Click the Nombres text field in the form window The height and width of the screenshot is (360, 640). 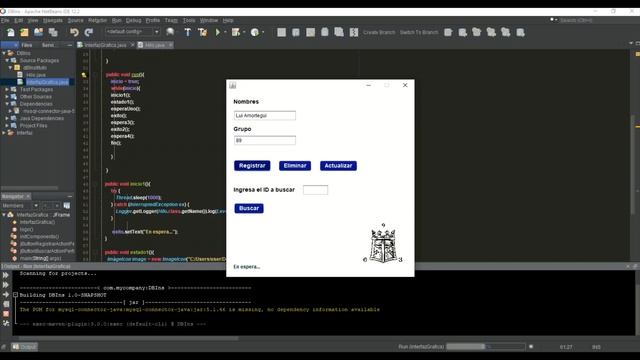coord(265,116)
